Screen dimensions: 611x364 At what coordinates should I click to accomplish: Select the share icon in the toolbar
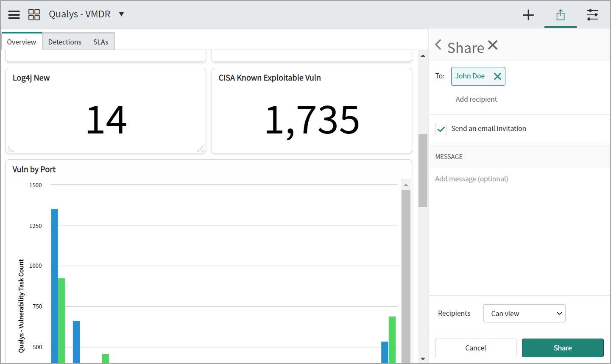(561, 14)
